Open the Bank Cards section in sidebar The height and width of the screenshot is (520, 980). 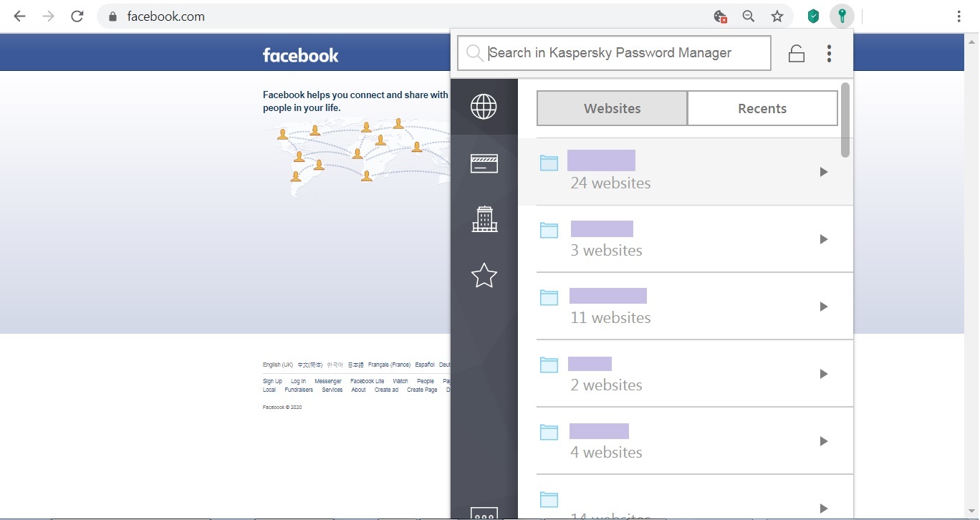tap(484, 163)
